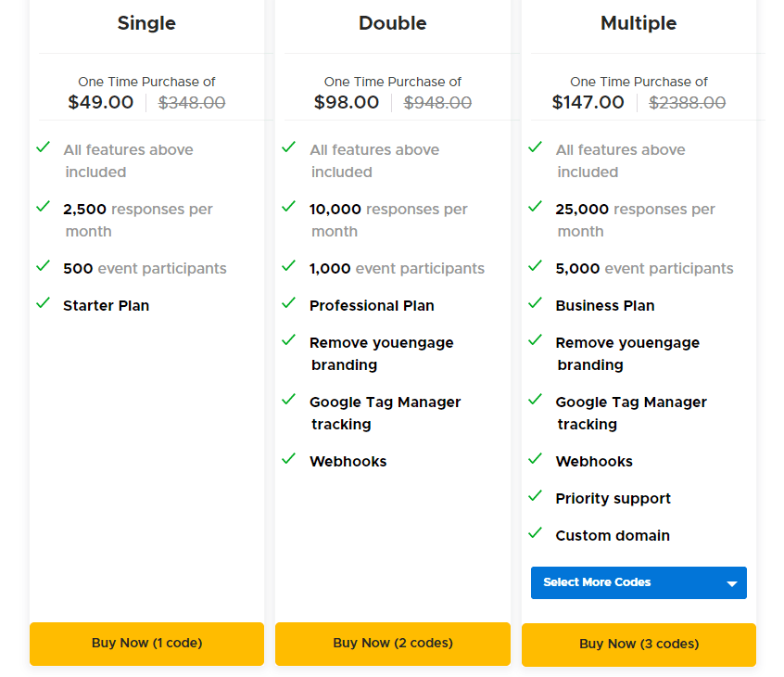Select the Single plan heading
The image size is (784, 677).
pyautogui.click(x=146, y=23)
